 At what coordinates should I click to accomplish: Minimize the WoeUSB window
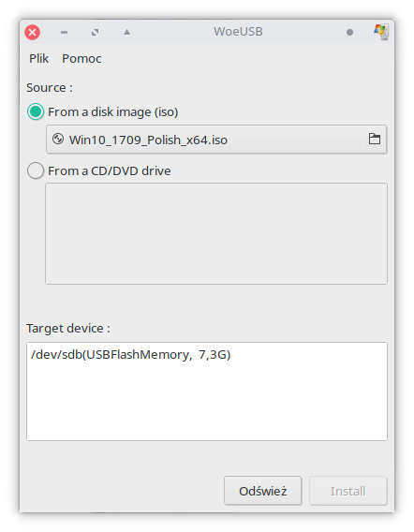tap(64, 33)
